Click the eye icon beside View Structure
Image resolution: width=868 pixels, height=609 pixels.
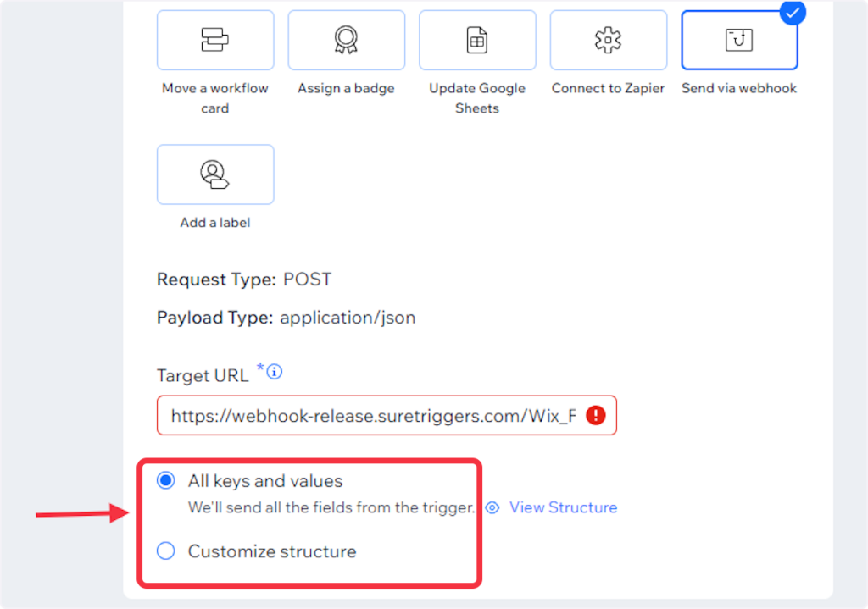492,507
